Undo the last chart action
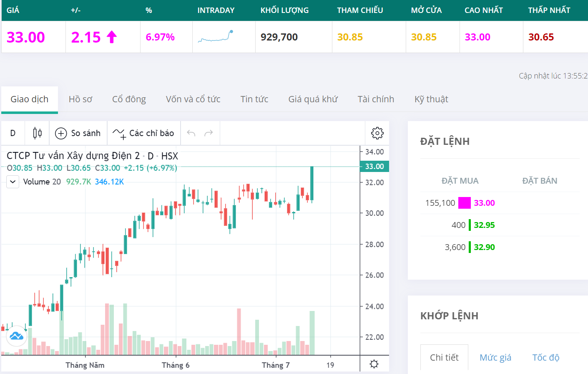This screenshot has height=374, width=588. point(191,133)
